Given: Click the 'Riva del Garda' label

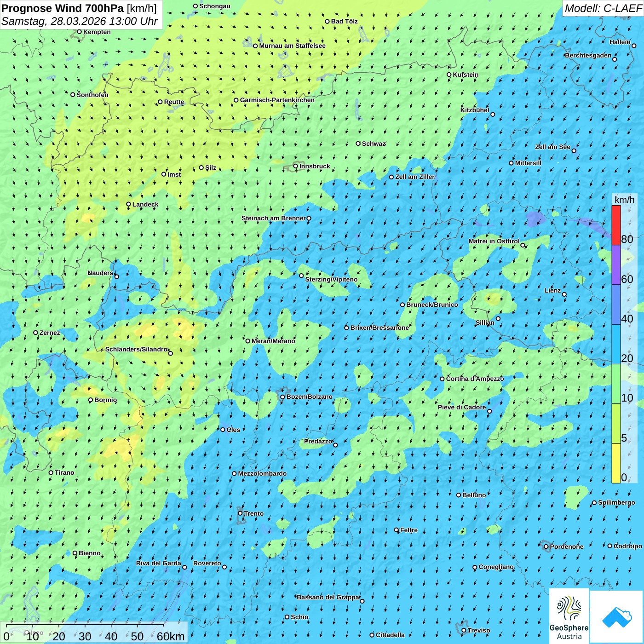Looking at the screenshot, I should point(159,563).
